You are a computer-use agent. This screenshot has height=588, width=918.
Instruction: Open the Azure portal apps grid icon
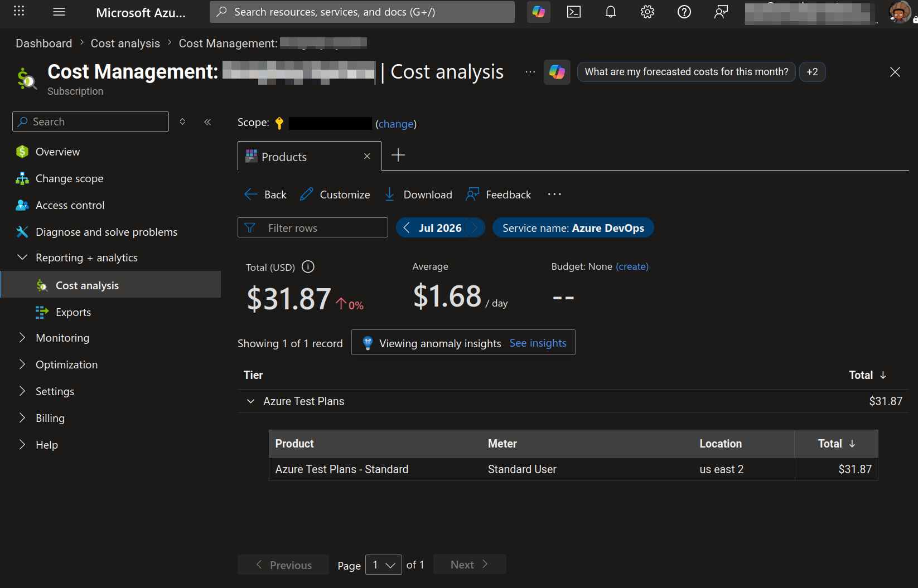(19, 11)
